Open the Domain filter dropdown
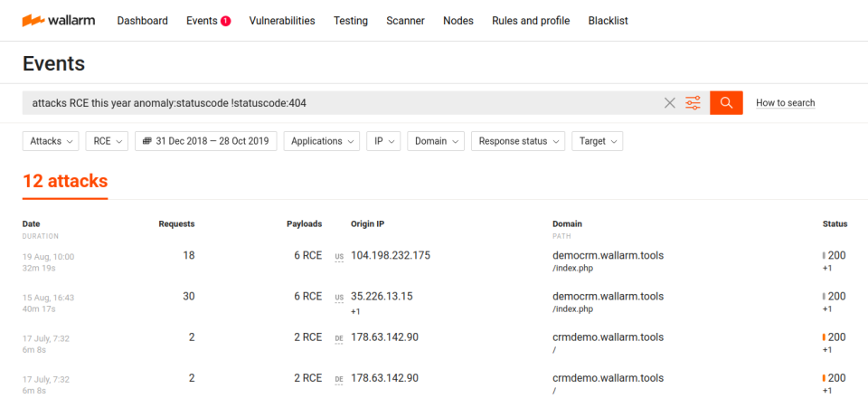This screenshot has width=868, height=408. pos(436,141)
